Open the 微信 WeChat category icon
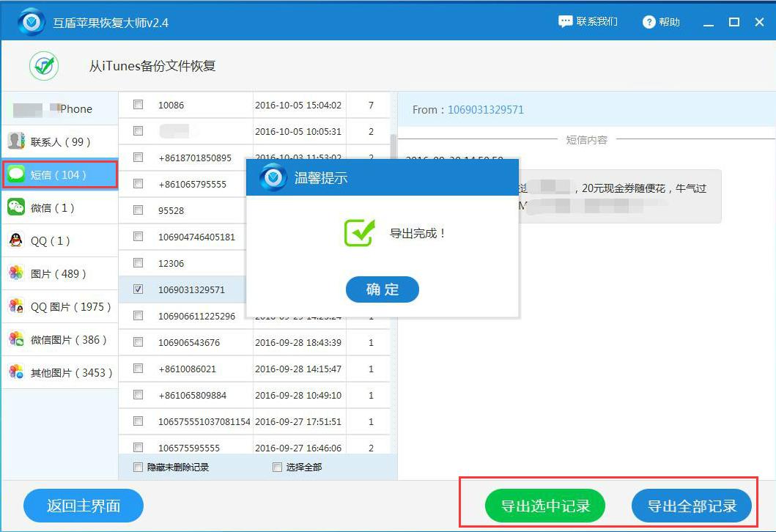The width and height of the screenshot is (776, 532). [16, 207]
